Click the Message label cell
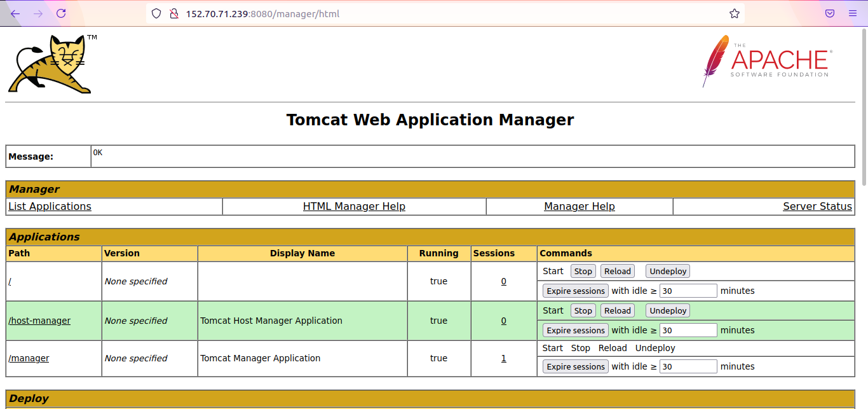Screen dimensions: 868x409 tap(48, 156)
